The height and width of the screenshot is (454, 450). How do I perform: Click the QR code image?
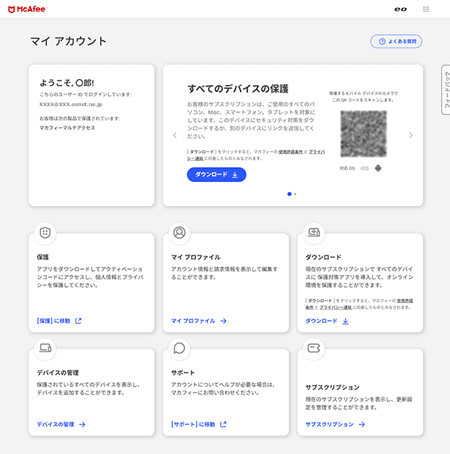pos(363,134)
